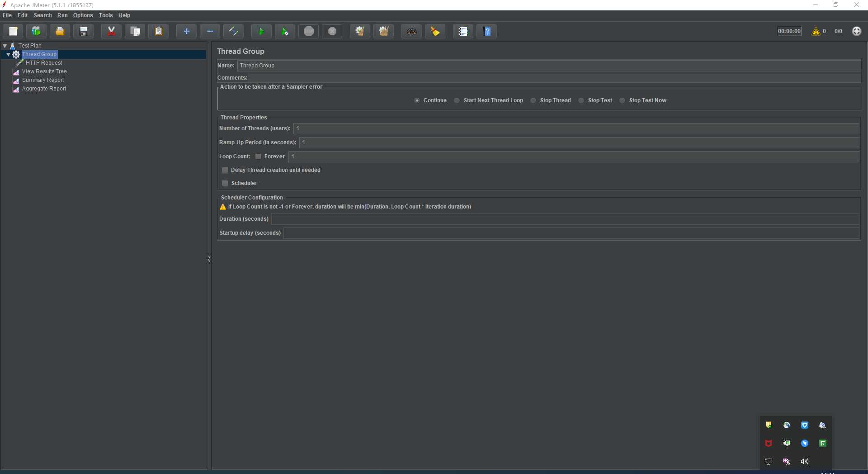Click the 0/0 active threads counter
Image resolution: width=868 pixels, height=474 pixels.
pyautogui.click(x=838, y=31)
